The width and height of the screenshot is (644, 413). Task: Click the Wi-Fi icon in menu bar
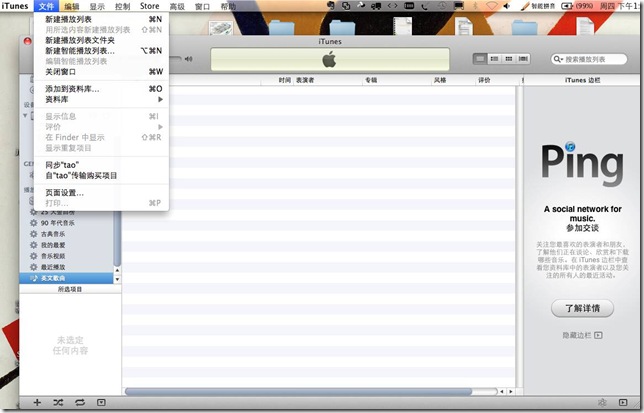492,6
